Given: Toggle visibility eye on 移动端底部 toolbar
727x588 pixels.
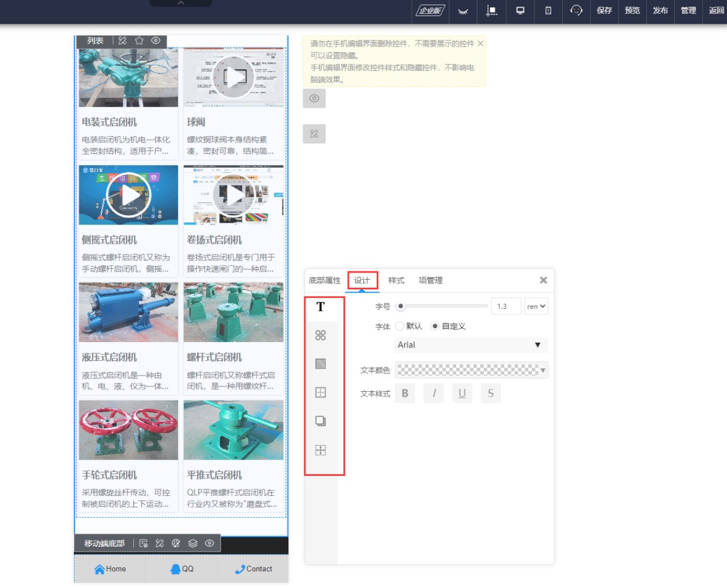Looking at the screenshot, I should [209, 543].
